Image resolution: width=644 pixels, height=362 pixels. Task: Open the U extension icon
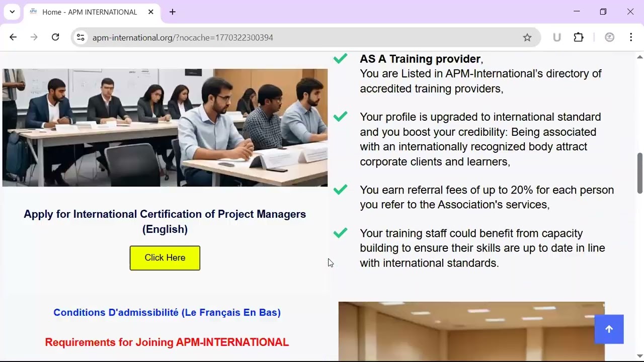[x=556, y=37]
